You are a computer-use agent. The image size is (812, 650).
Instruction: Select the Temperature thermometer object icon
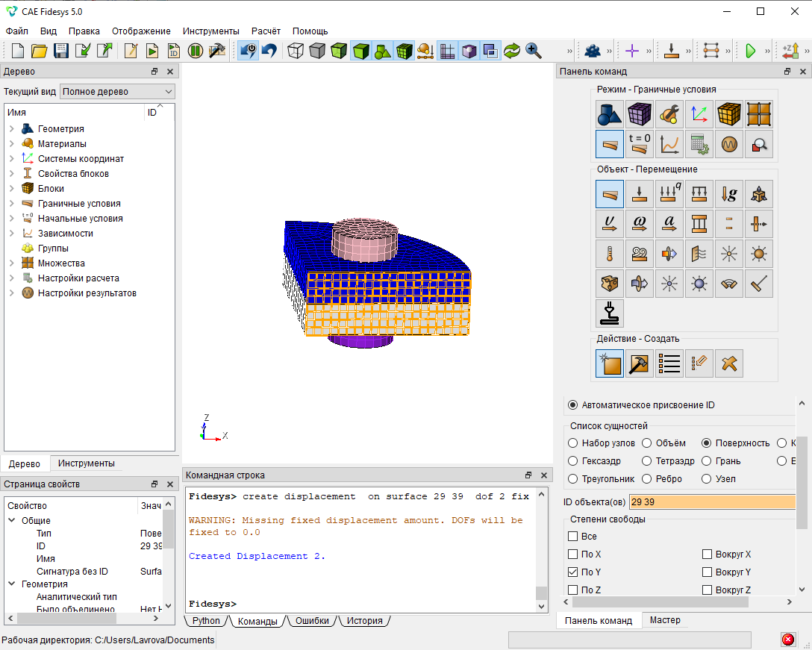tap(610, 254)
